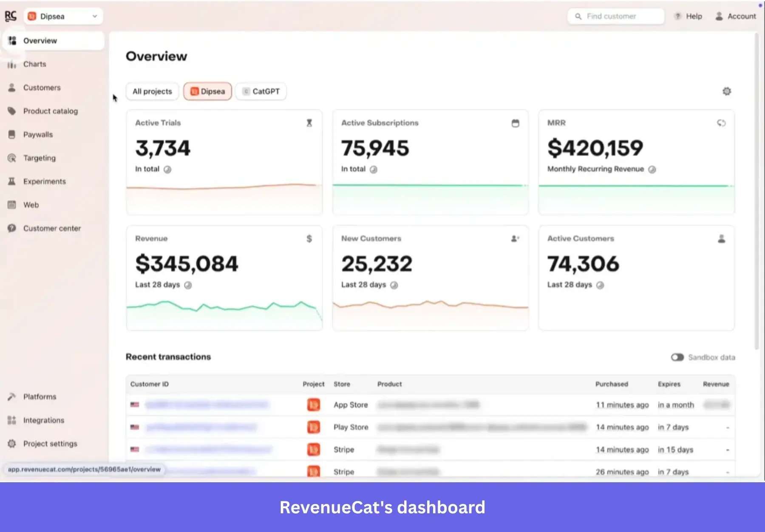The height and width of the screenshot is (532, 765).
Task: Open Product catalog in sidebar
Action: coord(53,111)
